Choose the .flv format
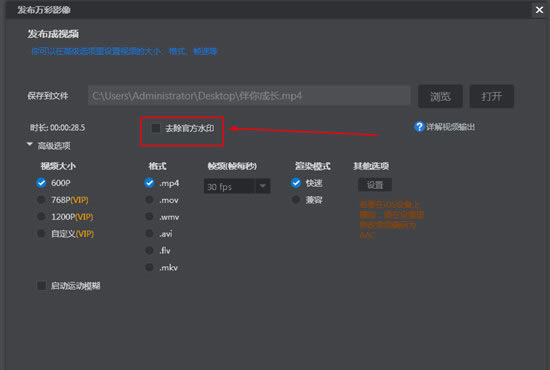The width and height of the screenshot is (550, 370). point(149,250)
